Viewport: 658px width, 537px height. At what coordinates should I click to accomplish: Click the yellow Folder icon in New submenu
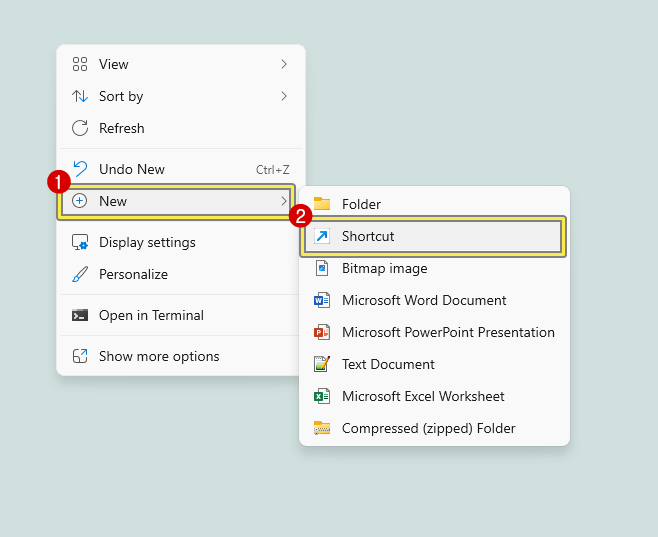tap(322, 203)
